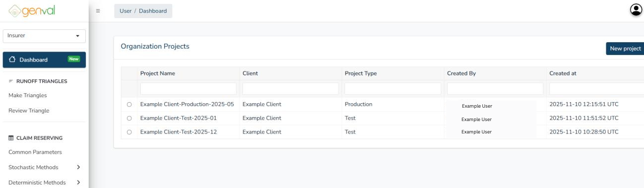Sort by the Client column header

pos(250,73)
